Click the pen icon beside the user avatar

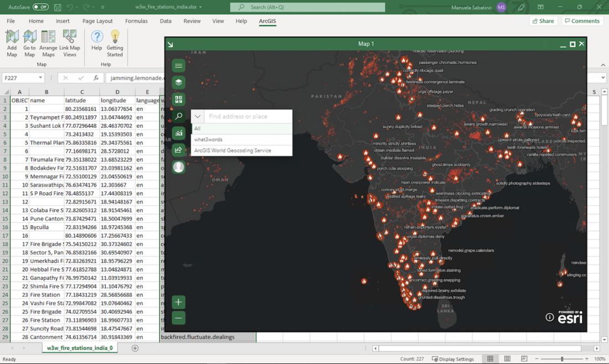point(521,7)
